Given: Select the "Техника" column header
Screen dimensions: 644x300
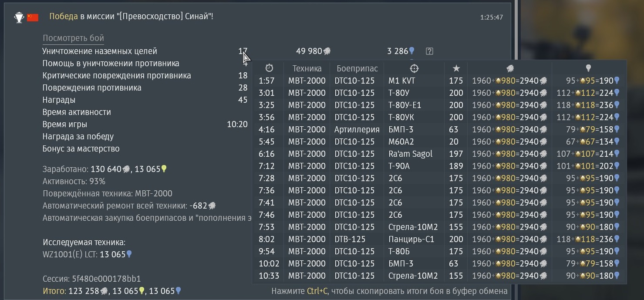Looking at the screenshot, I should tap(307, 68).
